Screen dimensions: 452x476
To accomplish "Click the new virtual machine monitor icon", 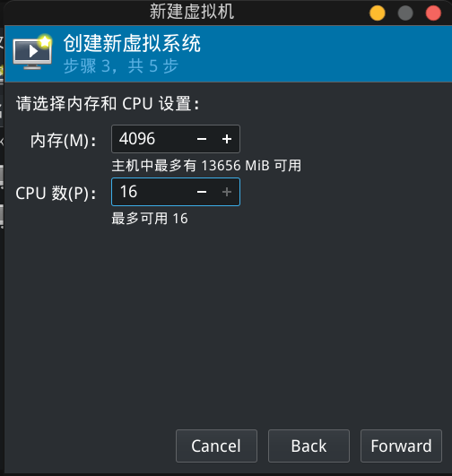I will tap(32, 52).
